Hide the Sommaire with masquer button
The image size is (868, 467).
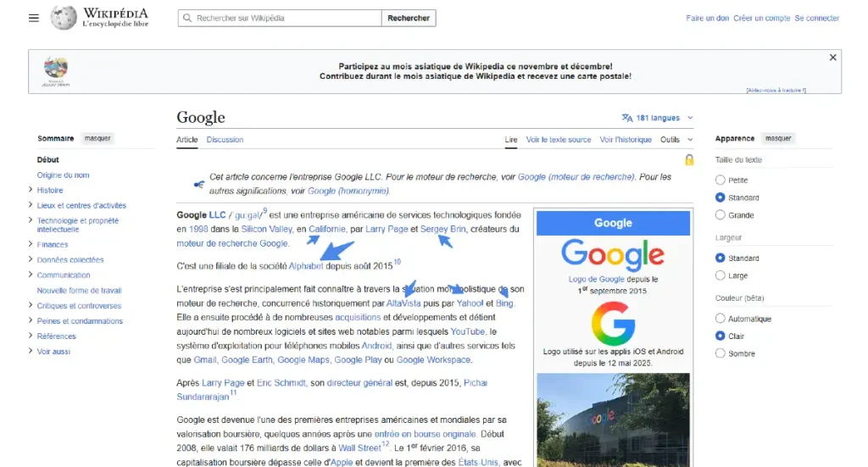[97, 138]
